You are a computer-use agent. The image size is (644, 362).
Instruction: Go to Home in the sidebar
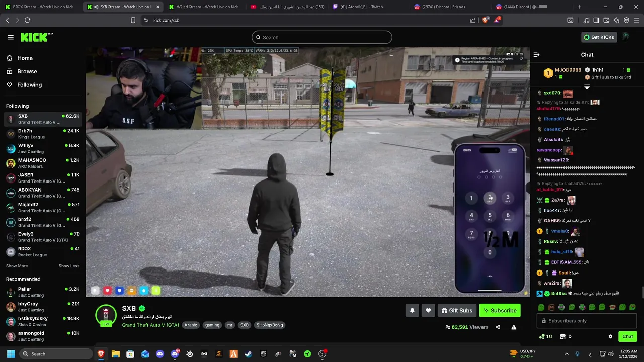25,58
